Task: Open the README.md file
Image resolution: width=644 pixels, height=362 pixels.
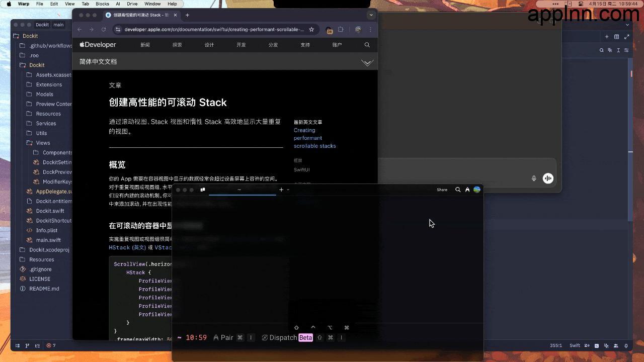Action: [44, 289]
